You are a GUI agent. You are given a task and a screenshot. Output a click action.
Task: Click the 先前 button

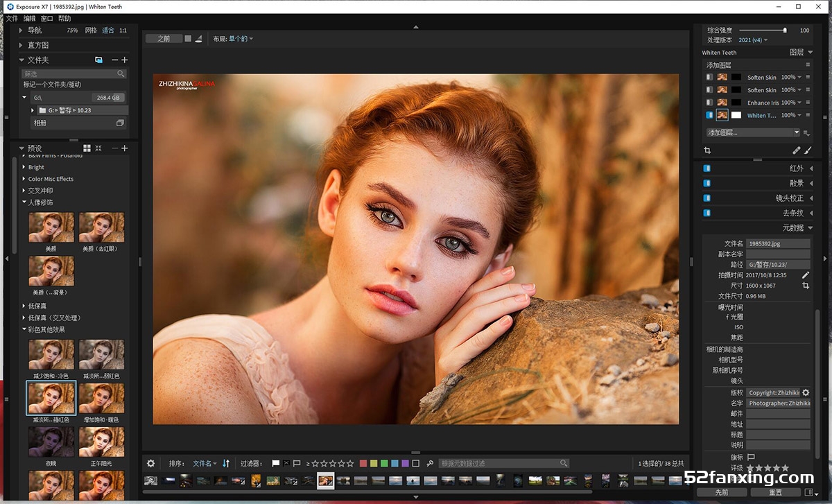click(722, 492)
